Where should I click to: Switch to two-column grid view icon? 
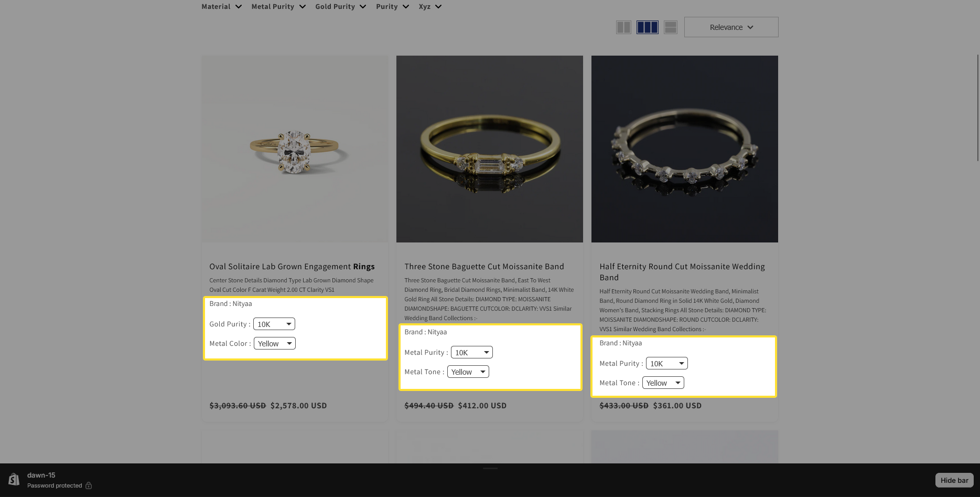point(623,27)
